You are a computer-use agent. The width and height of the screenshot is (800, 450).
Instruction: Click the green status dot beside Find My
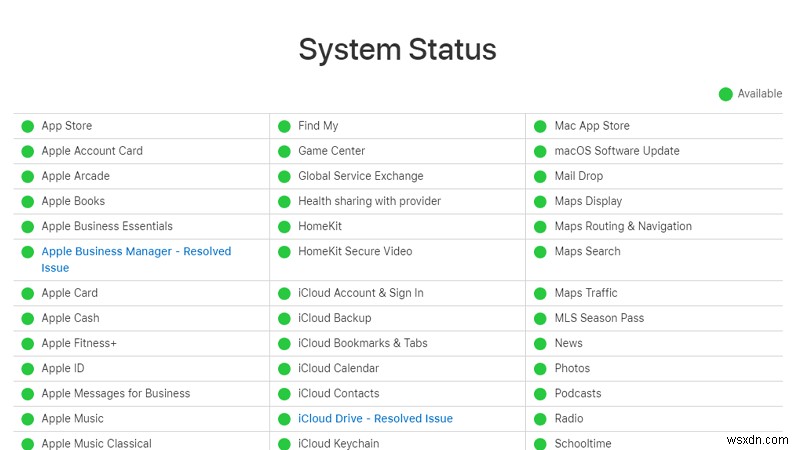[284, 126]
